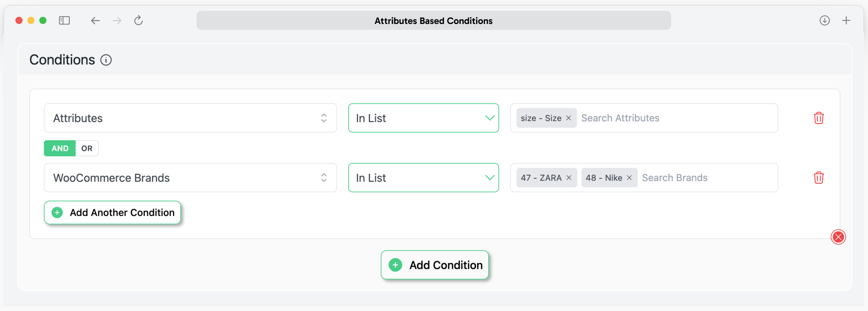Open the Attributes condition type dropdown
The image size is (868, 311).
pyautogui.click(x=190, y=118)
